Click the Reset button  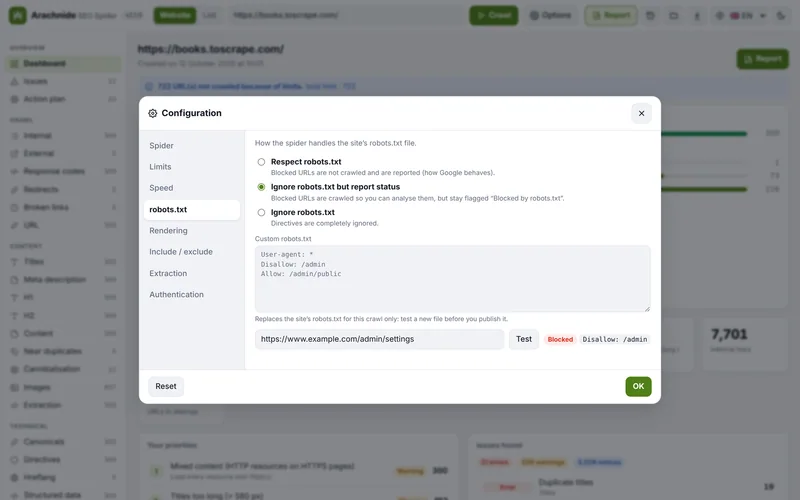(166, 386)
